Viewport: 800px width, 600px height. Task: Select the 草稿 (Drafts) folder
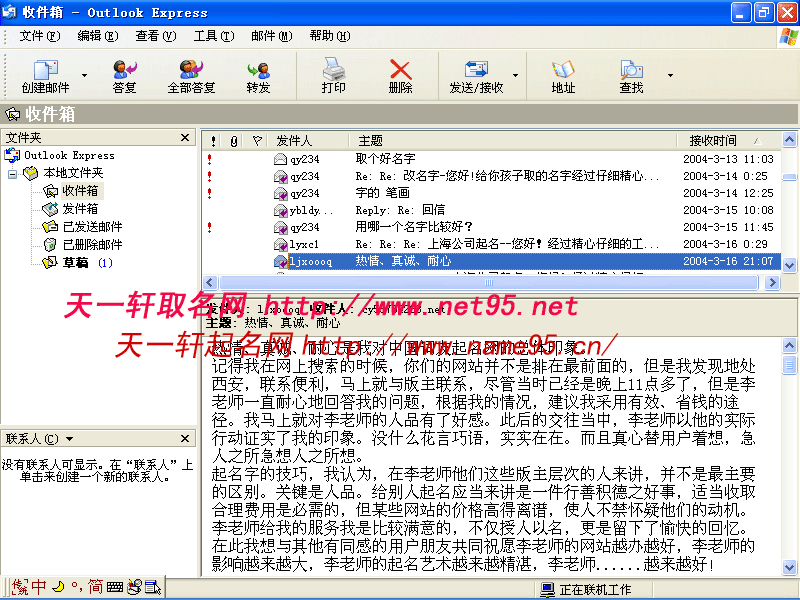[75, 263]
